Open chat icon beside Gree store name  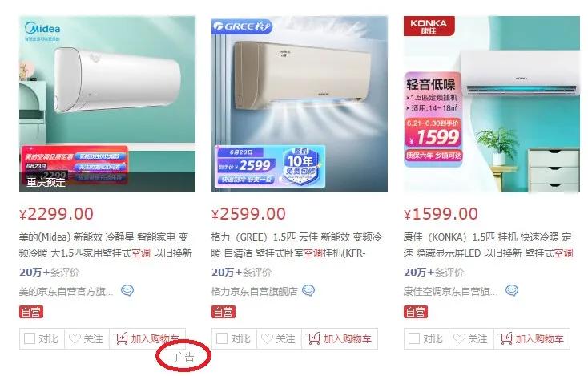pyautogui.click(x=308, y=290)
